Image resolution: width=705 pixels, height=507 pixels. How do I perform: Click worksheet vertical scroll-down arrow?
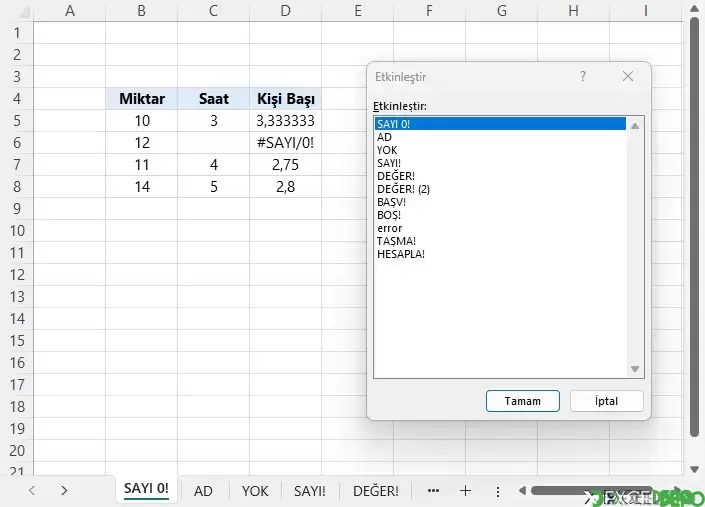(694, 469)
